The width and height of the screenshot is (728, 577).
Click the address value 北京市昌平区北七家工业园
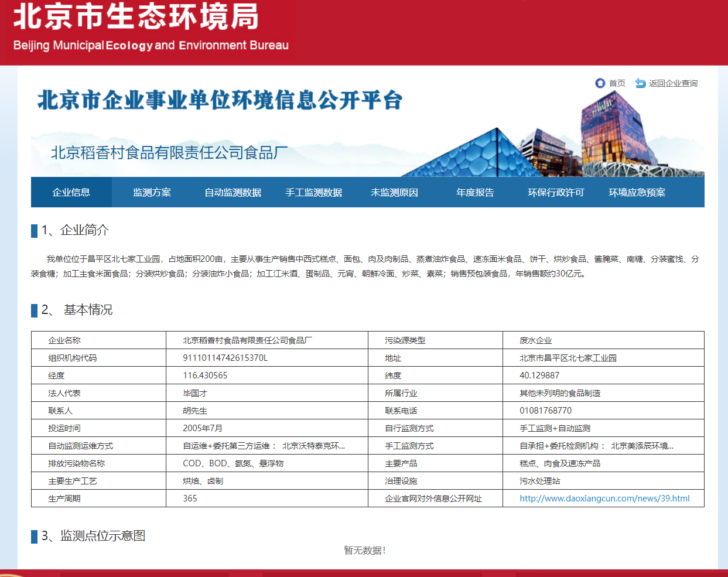coord(568,358)
